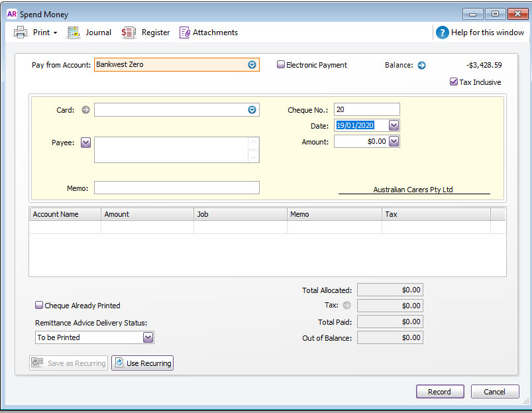Open the Print menu arrow
532x413 pixels.
(55, 32)
